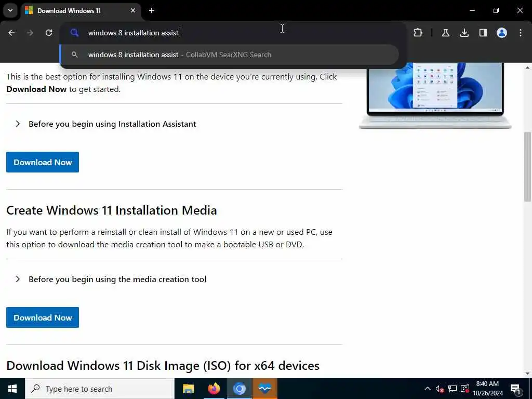Click Download Now for Installation Assistant

pos(43,162)
